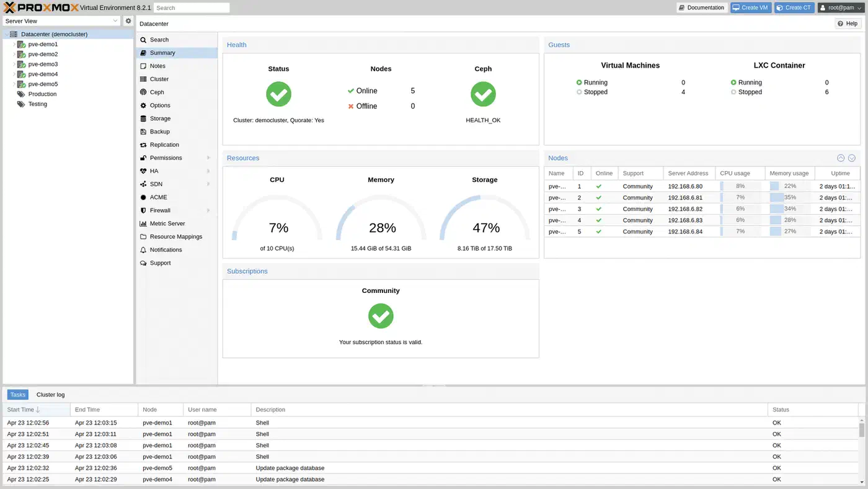Select the Storage menu item
The height and width of the screenshot is (489, 868).
[159, 119]
